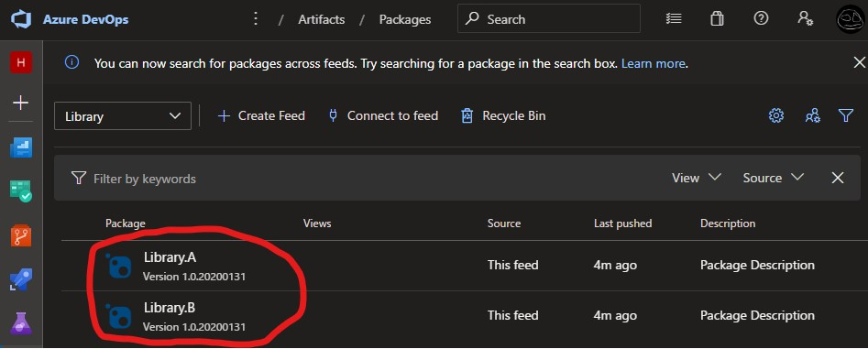
Task: Click Library.B version 1.0.20200131 text
Action: (x=194, y=327)
